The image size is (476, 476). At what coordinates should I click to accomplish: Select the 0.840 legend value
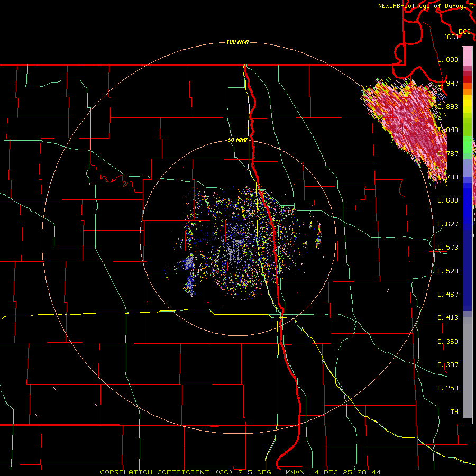click(x=448, y=130)
